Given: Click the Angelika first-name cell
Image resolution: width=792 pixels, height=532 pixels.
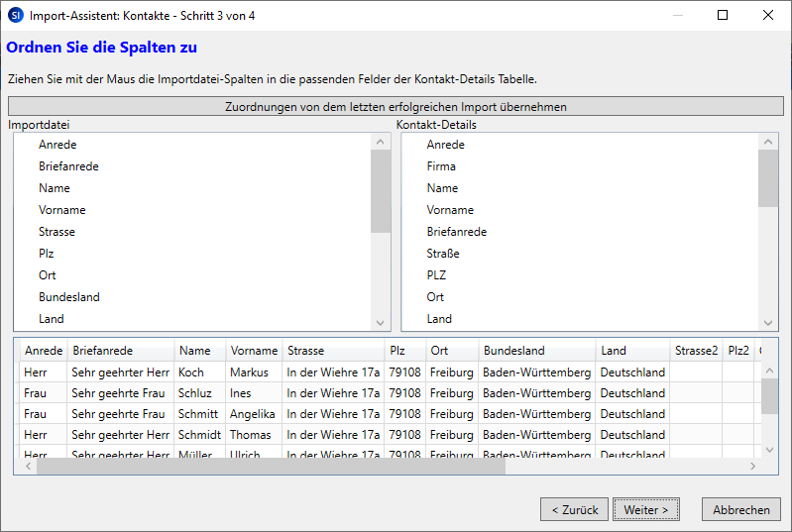Looking at the screenshot, I should 252,414.
